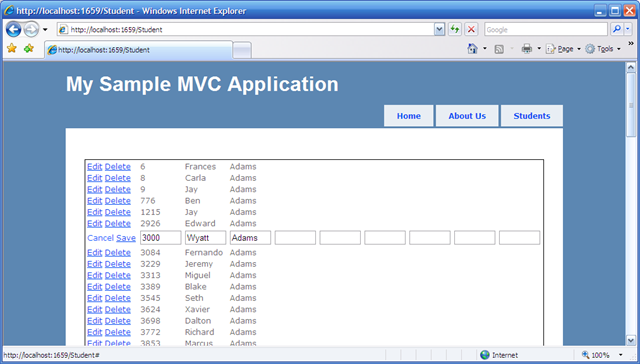
Task: Click the 100% zoom level button
Action: (596, 355)
